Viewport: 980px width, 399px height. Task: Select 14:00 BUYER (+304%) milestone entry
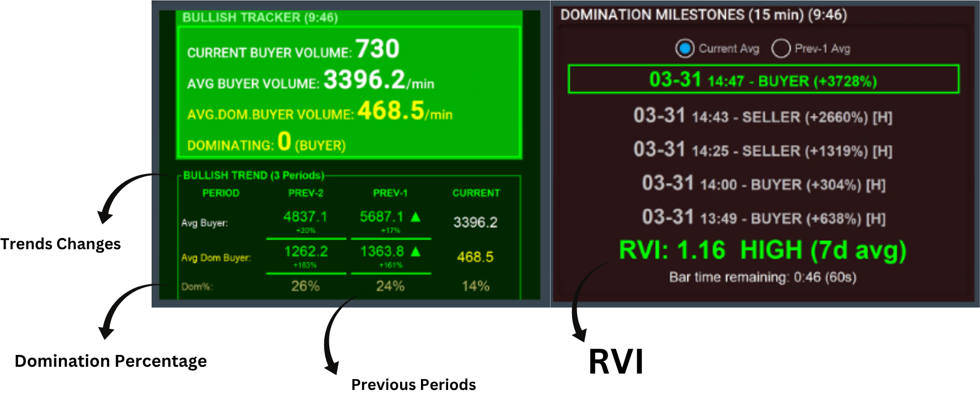click(763, 184)
